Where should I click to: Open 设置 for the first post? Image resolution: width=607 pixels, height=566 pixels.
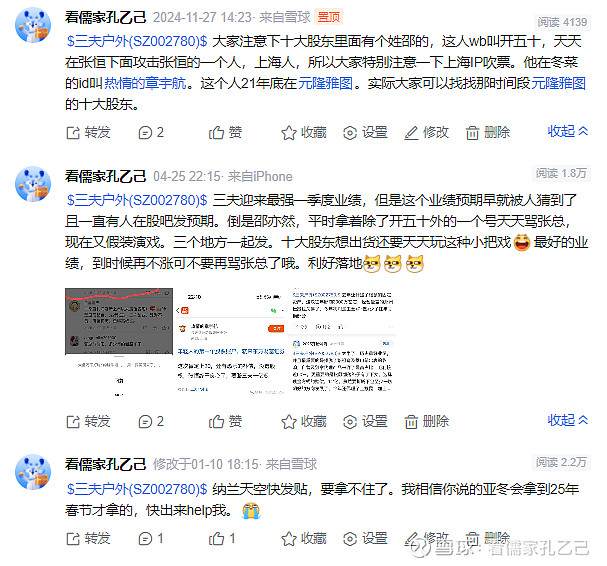click(x=365, y=133)
